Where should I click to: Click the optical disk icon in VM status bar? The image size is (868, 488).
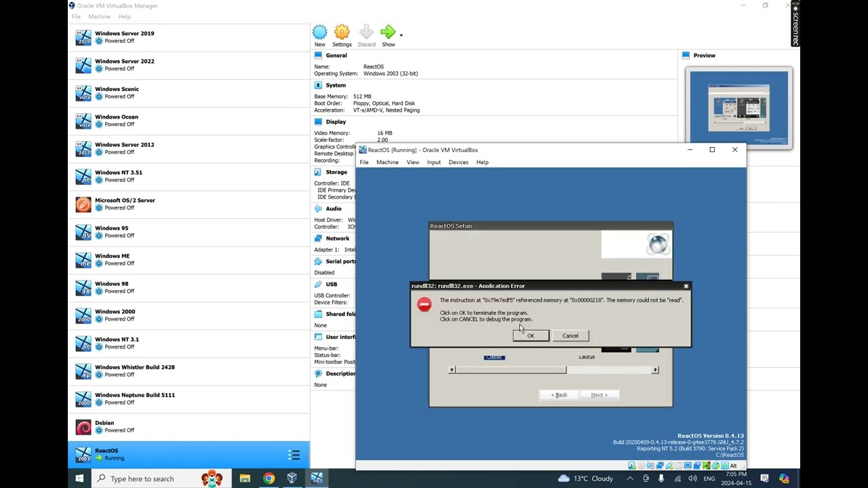642,466
